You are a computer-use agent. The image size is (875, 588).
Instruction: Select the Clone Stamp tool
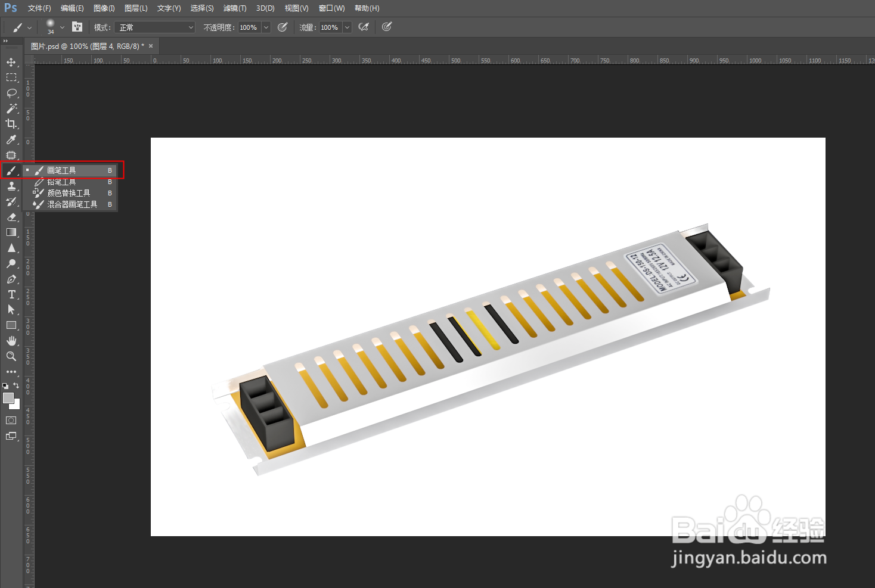[11, 186]
